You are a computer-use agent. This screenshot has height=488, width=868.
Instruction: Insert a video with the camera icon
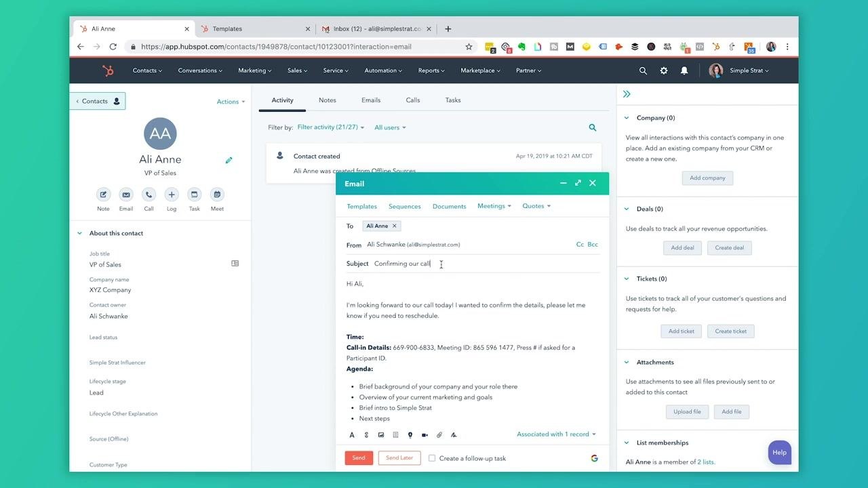click(x=425, y=435)
